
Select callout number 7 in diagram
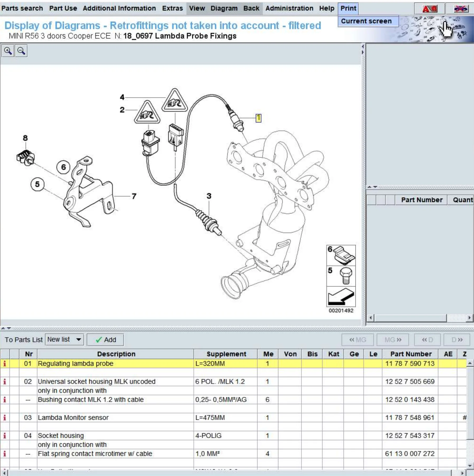pos(134,196)
